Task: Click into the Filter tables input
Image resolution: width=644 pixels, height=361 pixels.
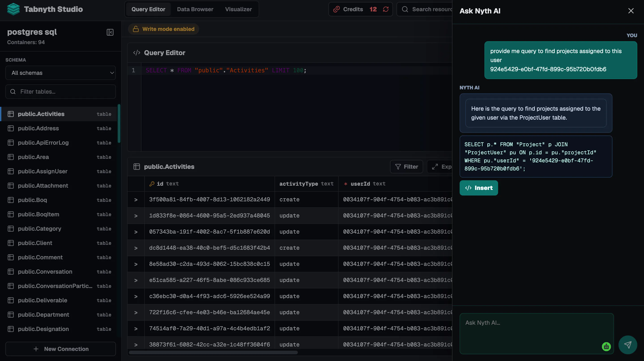Action: tap(60, 92)
